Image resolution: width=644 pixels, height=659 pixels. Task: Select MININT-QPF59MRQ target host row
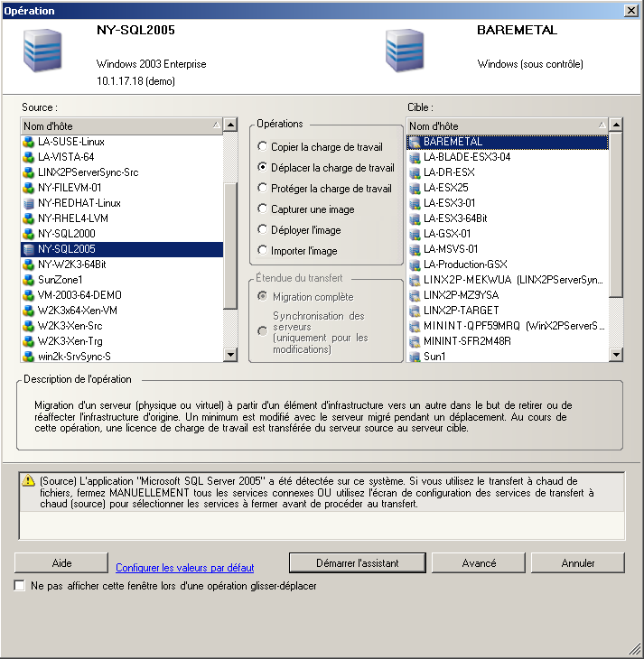click(x=508, y=326)
